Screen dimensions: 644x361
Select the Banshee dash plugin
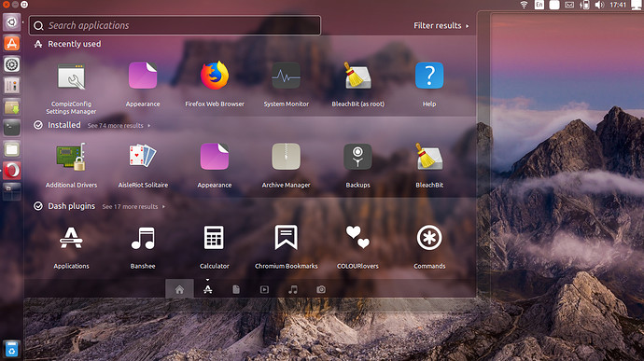coord(143,247)
